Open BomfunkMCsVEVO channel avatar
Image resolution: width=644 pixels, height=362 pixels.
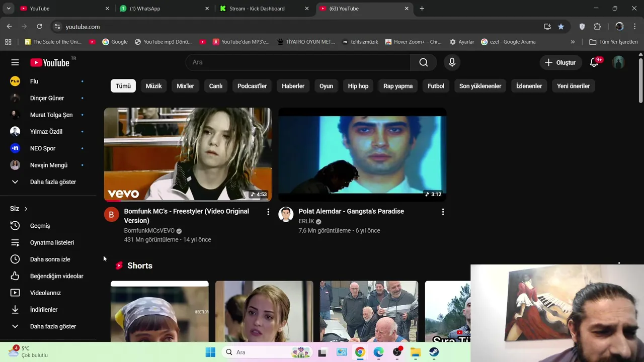pyautogui.click(x=111, y=214)
